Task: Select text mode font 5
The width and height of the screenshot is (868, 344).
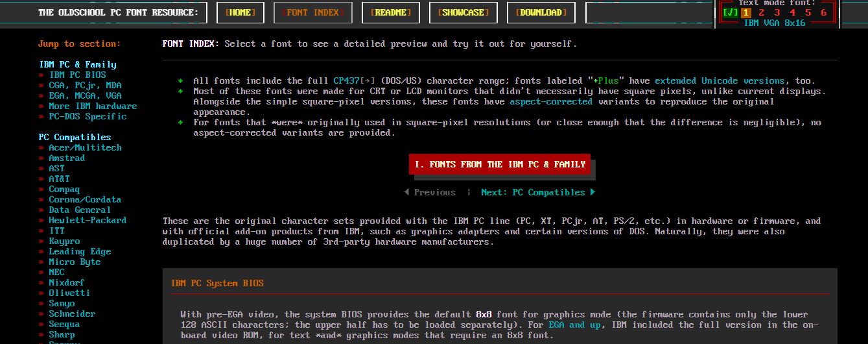Action: (808, 12)
